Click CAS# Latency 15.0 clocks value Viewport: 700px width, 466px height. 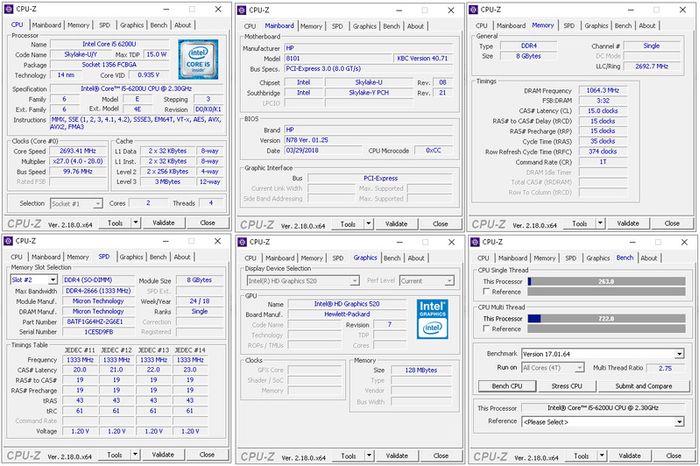pos(603,111)
